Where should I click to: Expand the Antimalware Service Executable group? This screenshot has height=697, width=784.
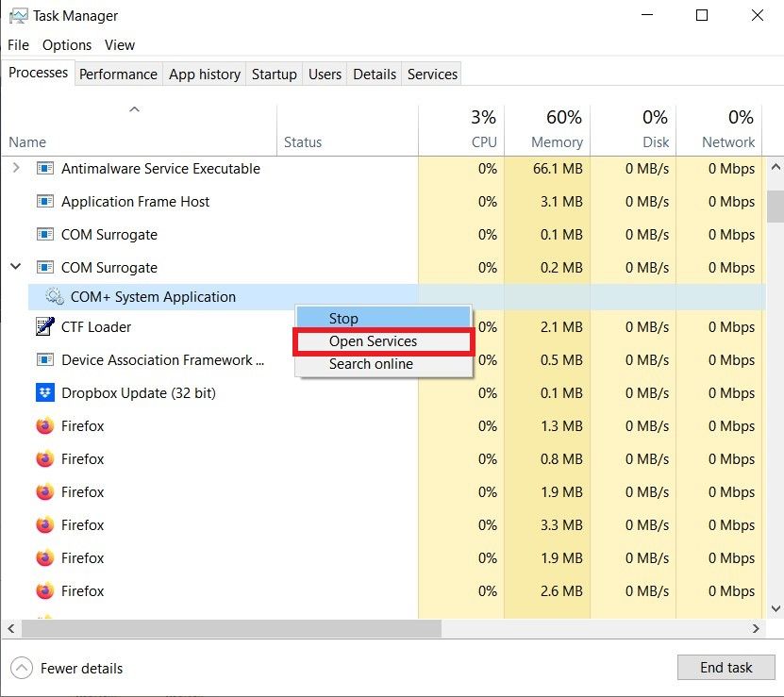point(15,169)
